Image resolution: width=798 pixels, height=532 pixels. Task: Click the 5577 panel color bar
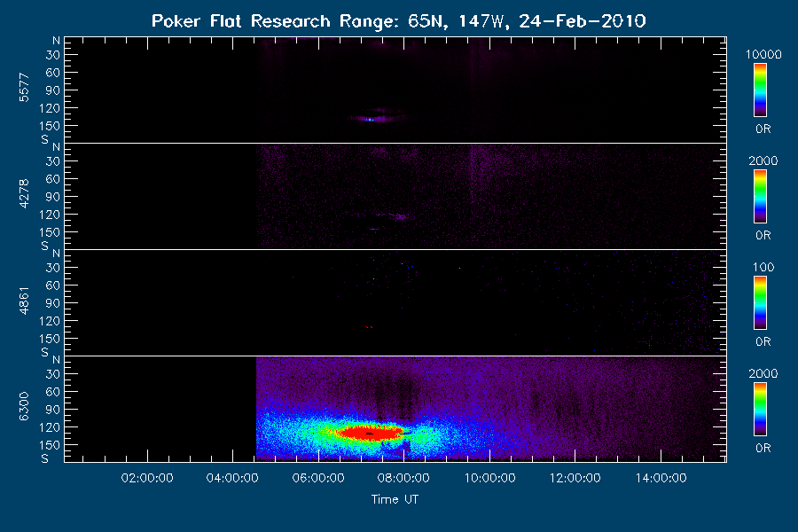pos(760,90)
